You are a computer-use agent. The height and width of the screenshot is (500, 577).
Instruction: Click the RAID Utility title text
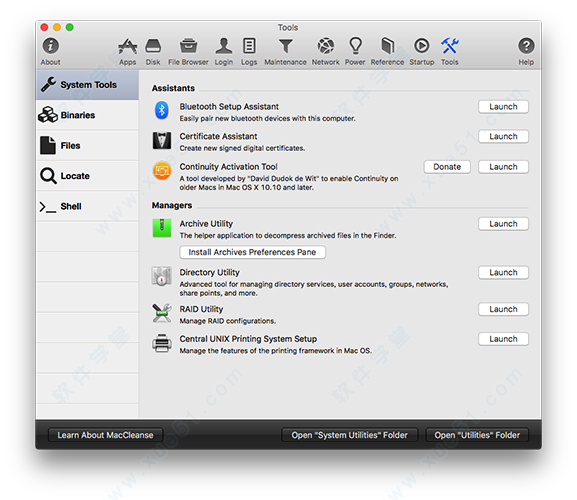[x=201, y=309]
